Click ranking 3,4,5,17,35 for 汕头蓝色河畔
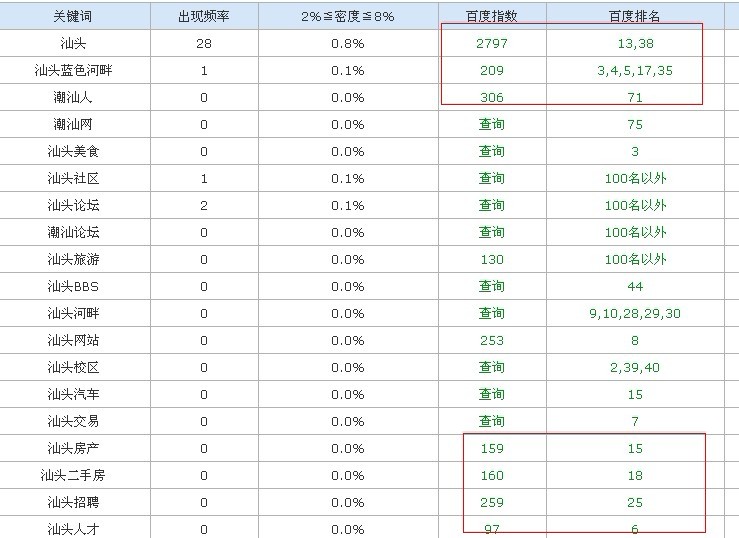 635,71
